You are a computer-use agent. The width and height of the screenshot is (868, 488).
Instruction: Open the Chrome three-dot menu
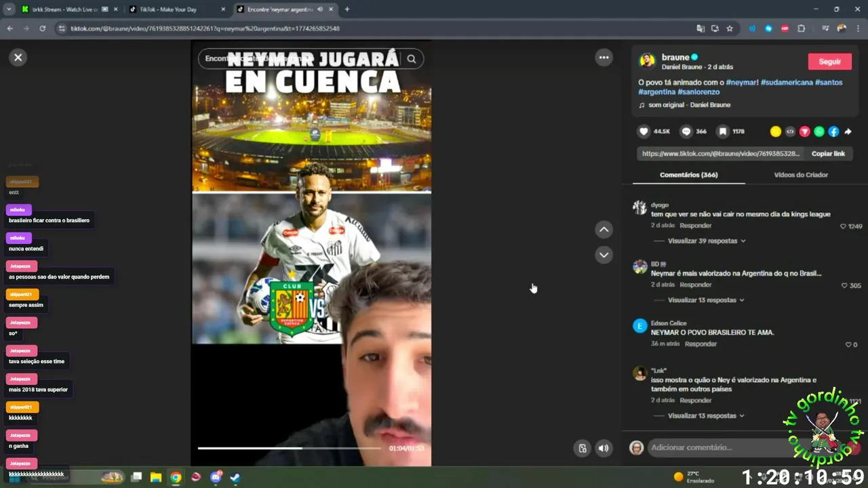pos(858,28)
